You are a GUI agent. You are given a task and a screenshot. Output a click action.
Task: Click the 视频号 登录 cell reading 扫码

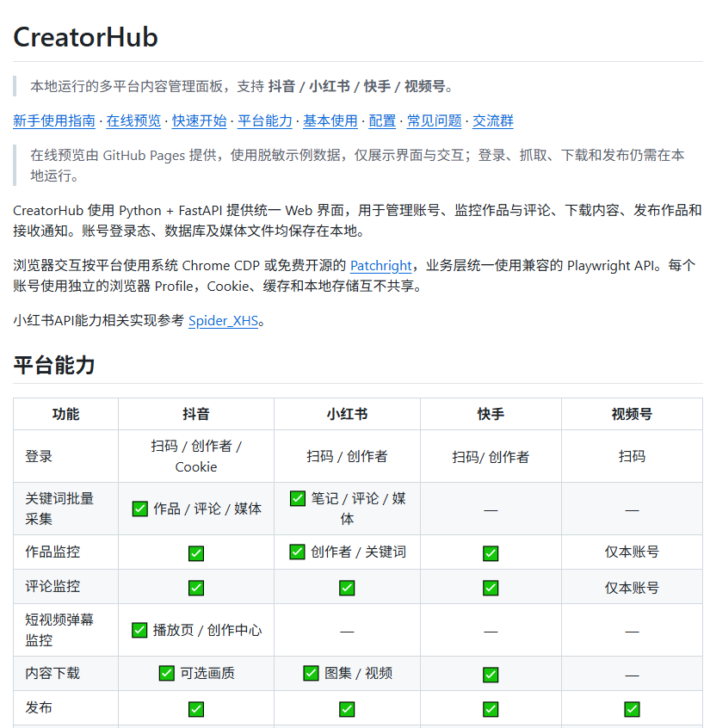tap(632, 456)
